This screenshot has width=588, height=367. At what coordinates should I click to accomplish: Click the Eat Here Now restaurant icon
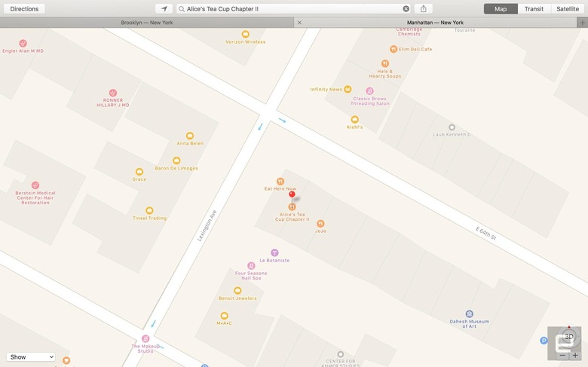pos(280,182)
